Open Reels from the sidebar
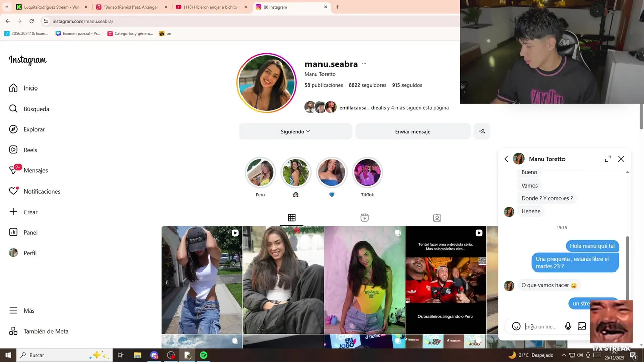The height and width of the screenshot is (362, 644). coord(23,150)
